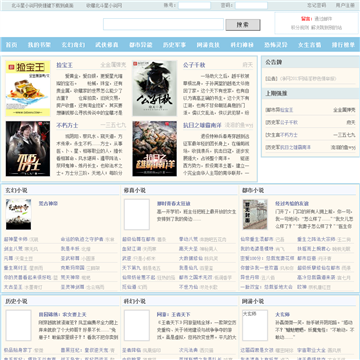Open the blank cover under 科幻小说

pyautogui.click(x=137, y=325)
